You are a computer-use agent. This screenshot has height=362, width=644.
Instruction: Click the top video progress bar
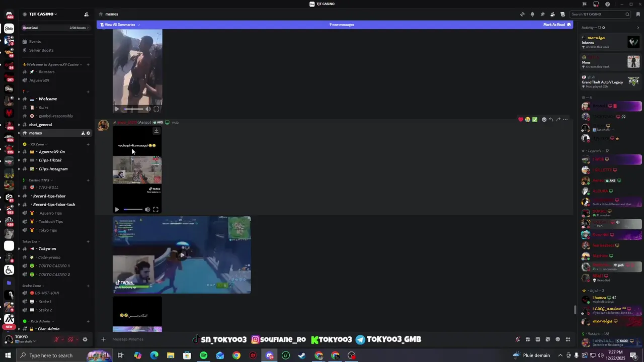pos(133,109)
